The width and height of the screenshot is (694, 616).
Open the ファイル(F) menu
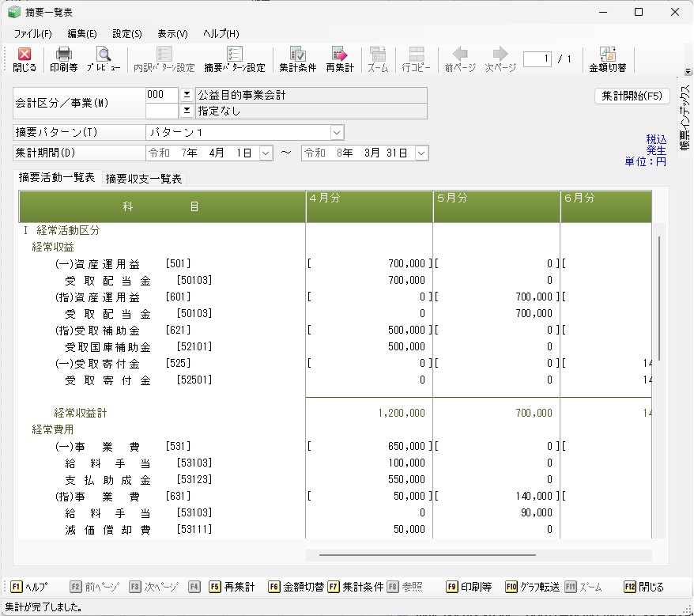click(32, 34)
